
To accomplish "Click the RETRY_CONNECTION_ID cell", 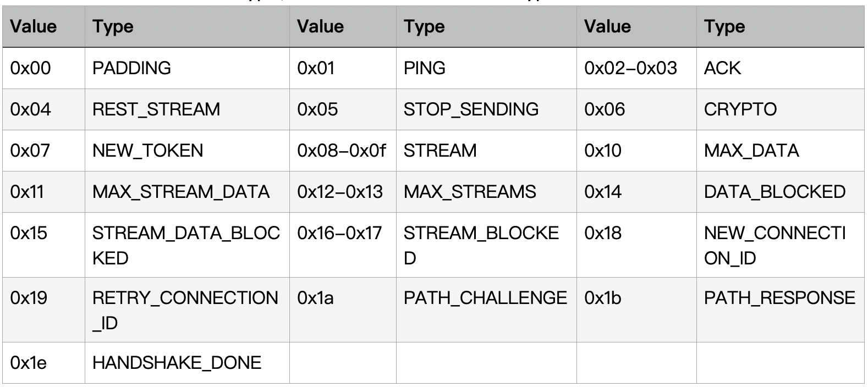I will [187, 310].
